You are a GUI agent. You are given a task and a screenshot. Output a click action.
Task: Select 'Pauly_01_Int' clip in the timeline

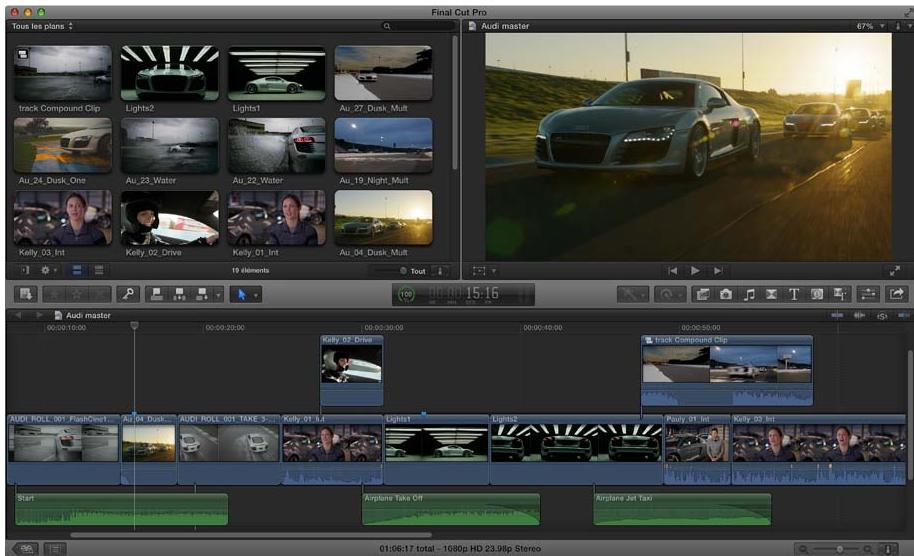[697, 449]
